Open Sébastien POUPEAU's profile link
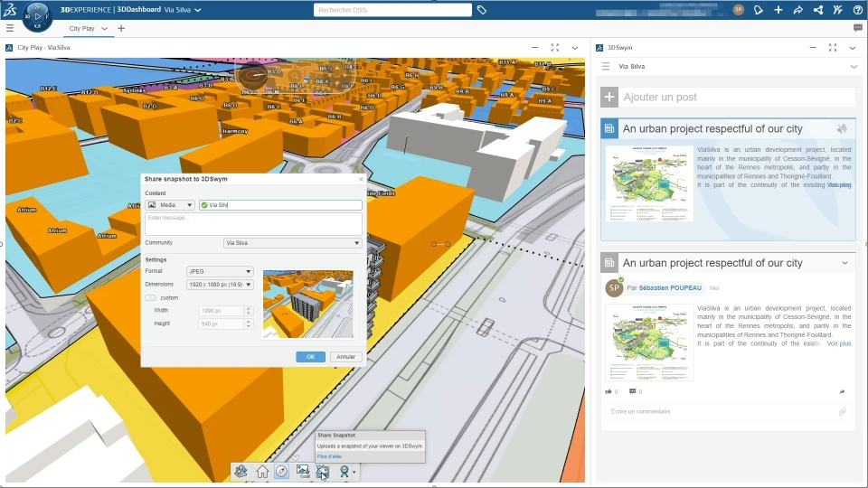Screen dimensions: 868x488 coord(670,287)
